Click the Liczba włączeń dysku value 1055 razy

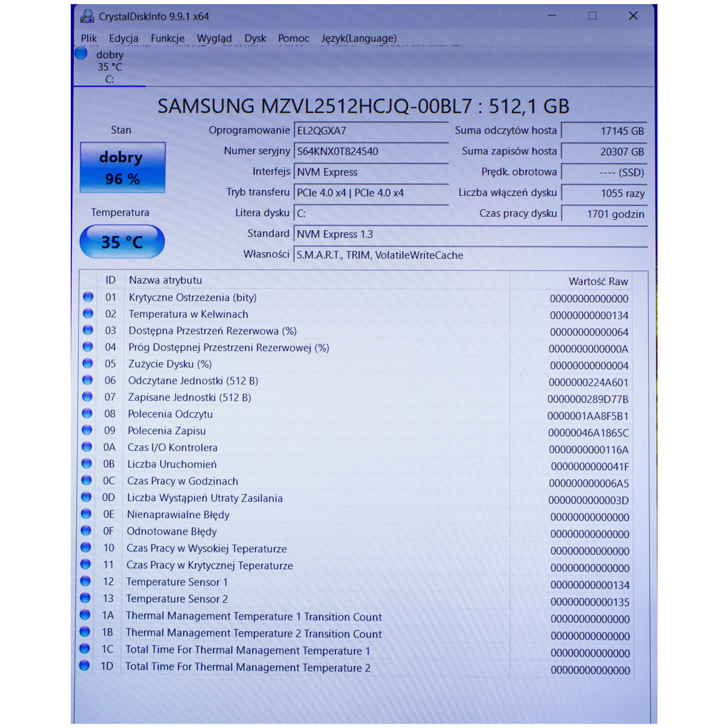pyautogui.click(x=604, y=193)
